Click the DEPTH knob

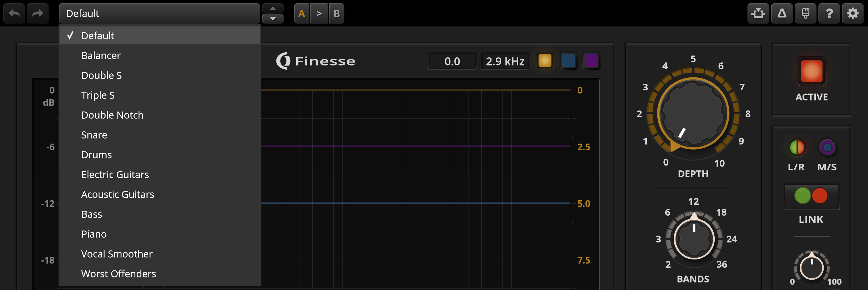pyautogui.click(x=693, y=114)
